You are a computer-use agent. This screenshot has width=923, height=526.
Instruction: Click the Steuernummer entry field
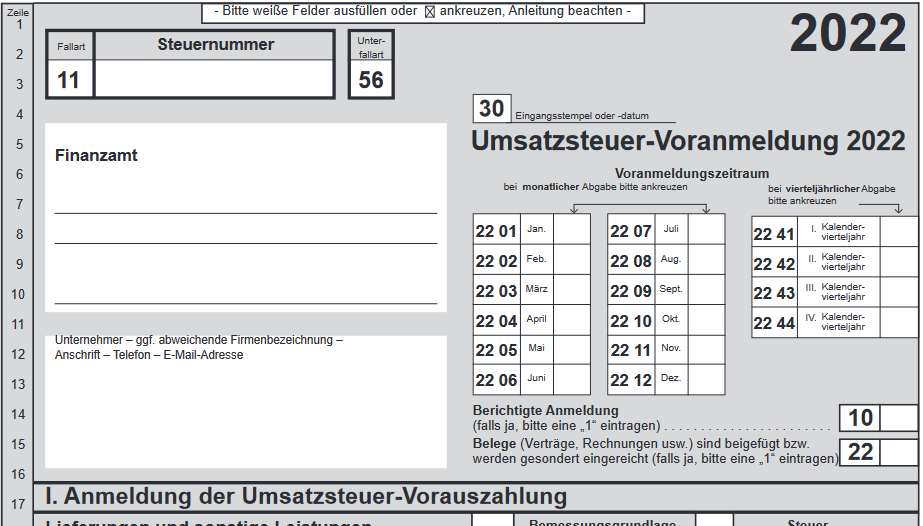click(x=214, y=78)
